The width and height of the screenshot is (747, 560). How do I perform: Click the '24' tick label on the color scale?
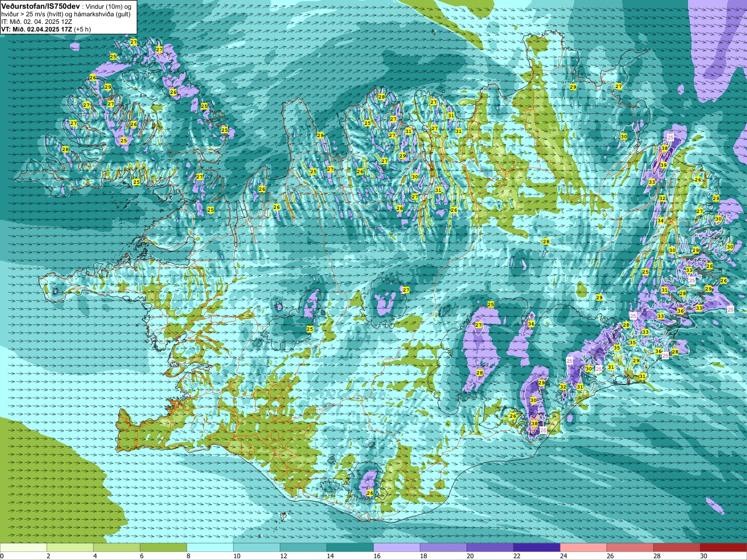564,556
